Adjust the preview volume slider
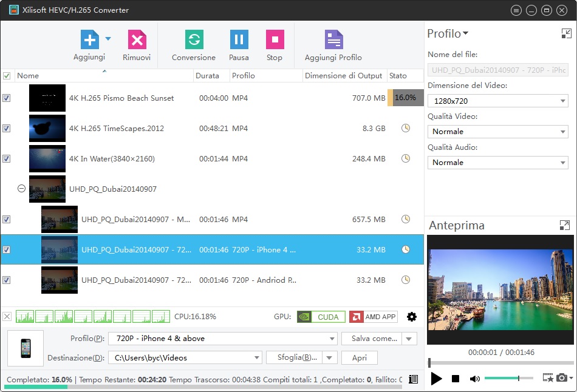This screenshot has width=577, height=392. pyautogui.click(x=508, y=378)
